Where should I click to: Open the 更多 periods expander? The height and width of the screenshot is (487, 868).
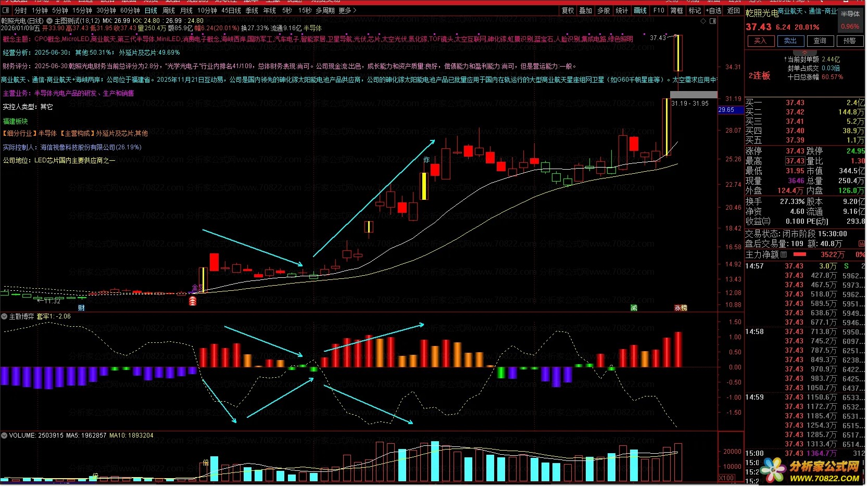point(347,10)
